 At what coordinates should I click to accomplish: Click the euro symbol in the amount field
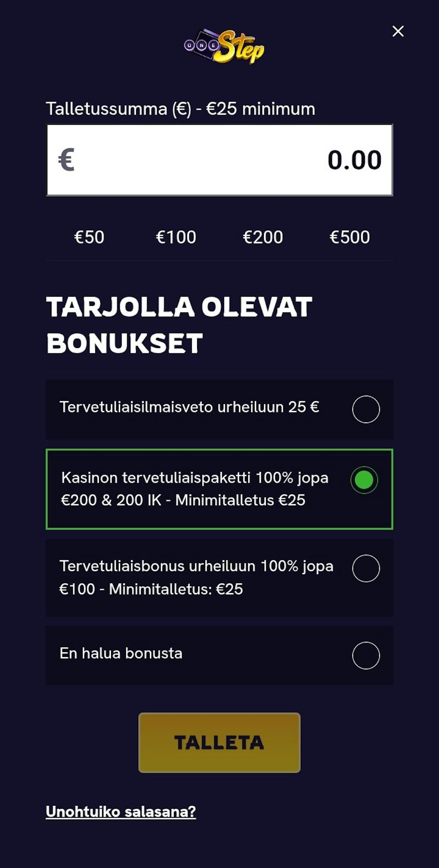(x=66, y=160)
